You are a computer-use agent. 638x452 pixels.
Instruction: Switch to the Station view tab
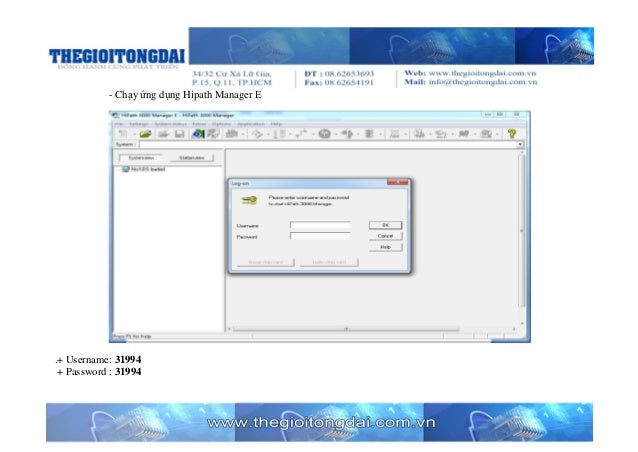pyautogui.click(x=192, y=158)
